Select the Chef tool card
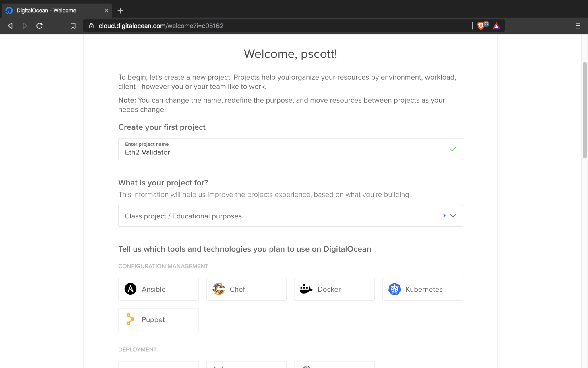588x368 pixels. pyautogui.click(x=246, y=289)
